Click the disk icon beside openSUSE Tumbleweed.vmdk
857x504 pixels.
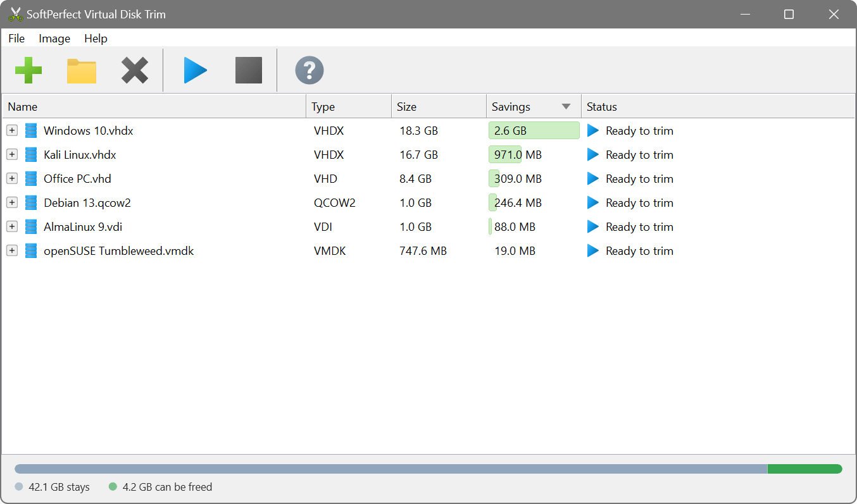31,251
